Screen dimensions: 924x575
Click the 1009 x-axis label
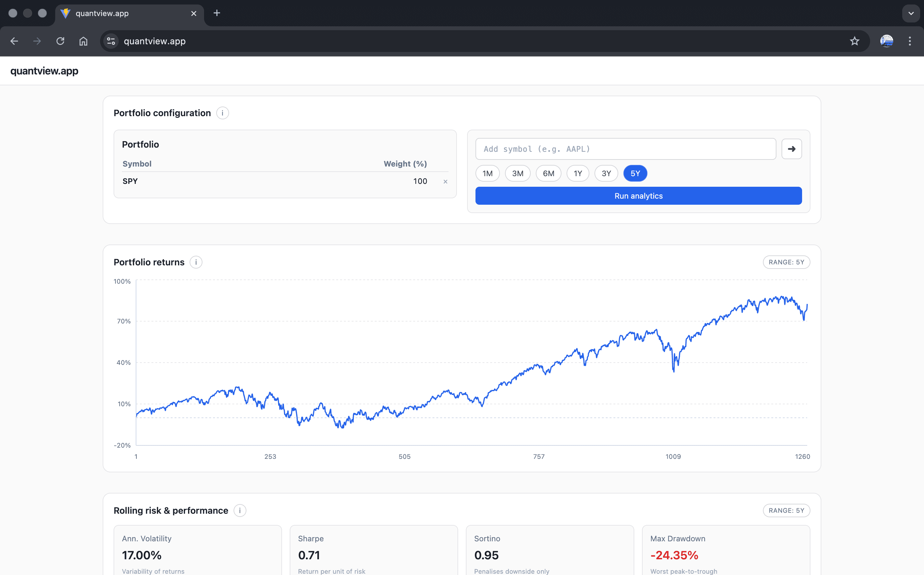point(673,456)
